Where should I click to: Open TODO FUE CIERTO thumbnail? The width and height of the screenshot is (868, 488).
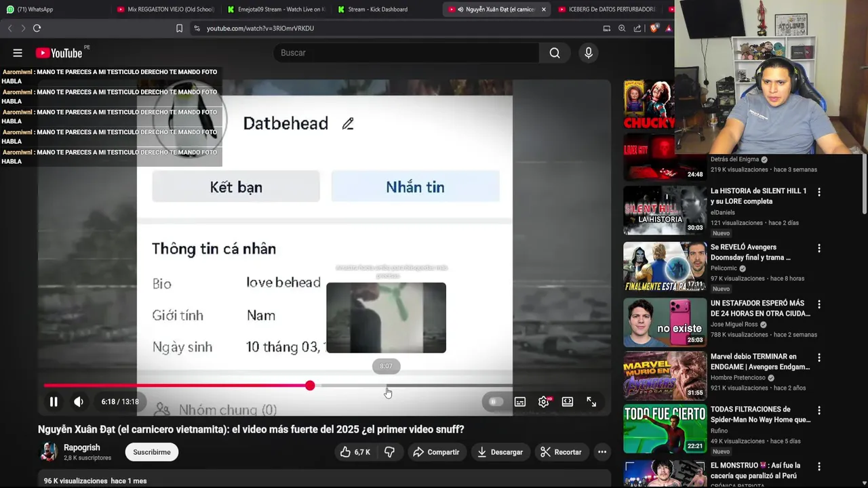pyautogui.click(x=665, y=428)
